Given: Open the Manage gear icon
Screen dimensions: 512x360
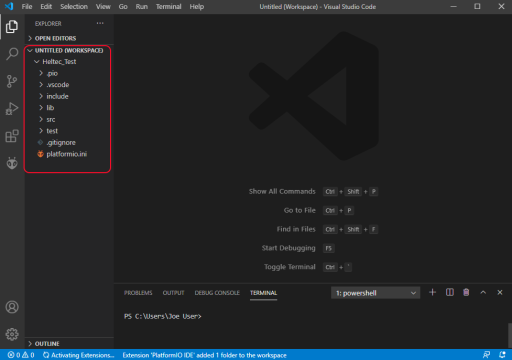Looking at the screenshot, I should [x=12, y=334].
